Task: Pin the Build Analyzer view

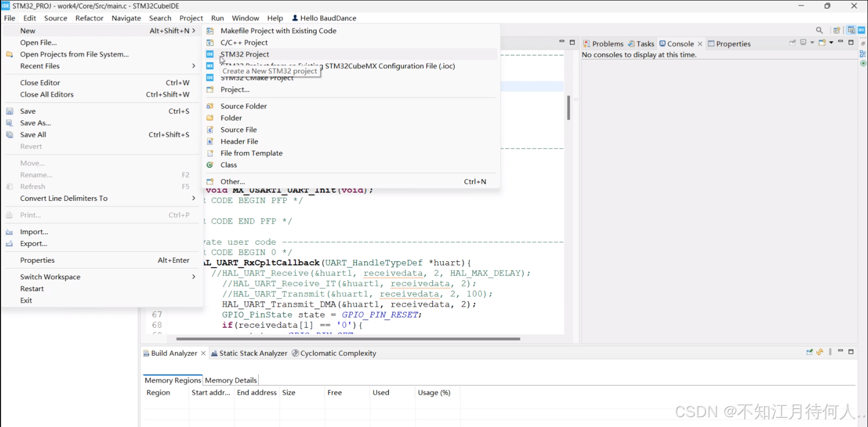Action: click(810, 352)
